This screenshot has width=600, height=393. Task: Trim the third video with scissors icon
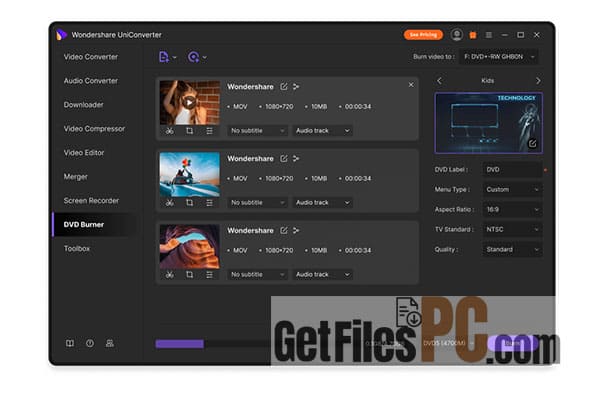170,275
